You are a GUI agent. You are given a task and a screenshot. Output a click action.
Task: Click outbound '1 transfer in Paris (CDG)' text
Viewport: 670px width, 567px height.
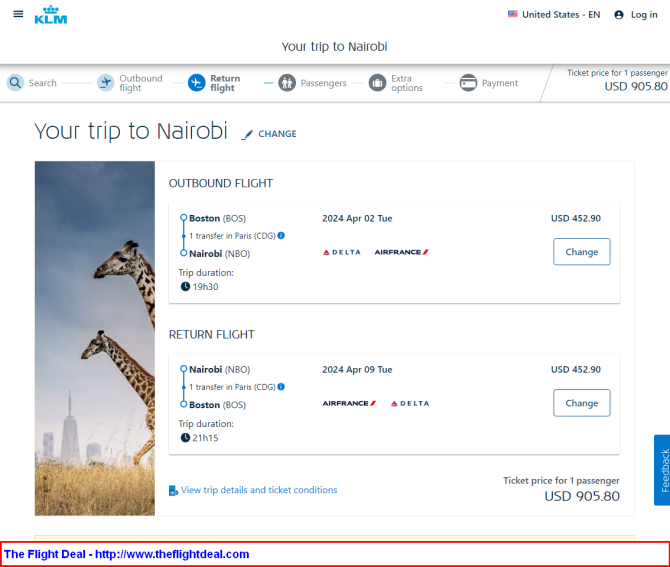232,236
